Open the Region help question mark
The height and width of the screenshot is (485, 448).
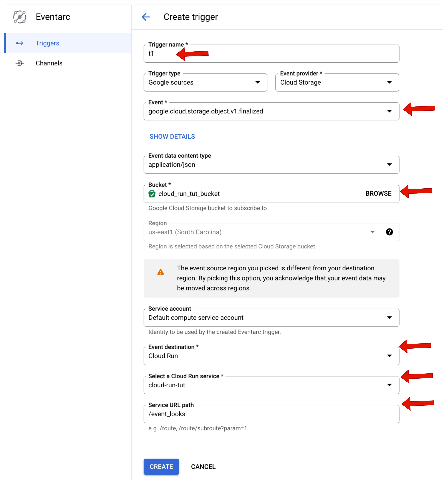point(389,232)
